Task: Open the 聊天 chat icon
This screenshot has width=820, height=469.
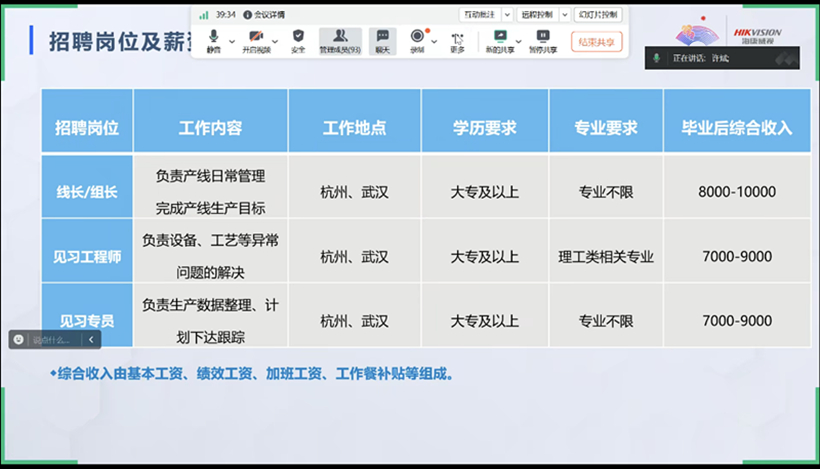Action: (x=382, y=40)
